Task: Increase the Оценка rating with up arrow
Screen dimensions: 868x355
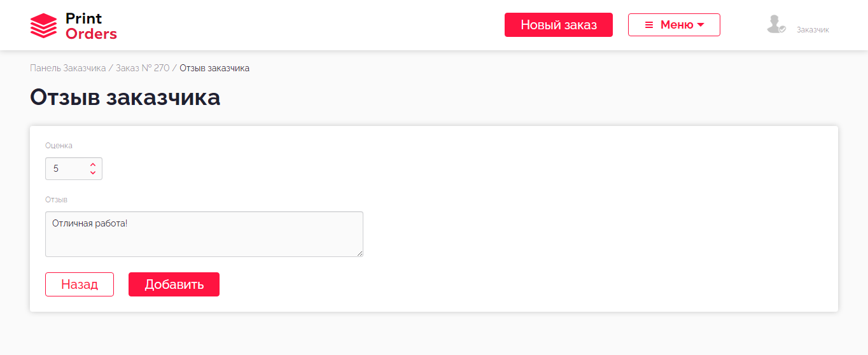Action: tap(93, 165)
